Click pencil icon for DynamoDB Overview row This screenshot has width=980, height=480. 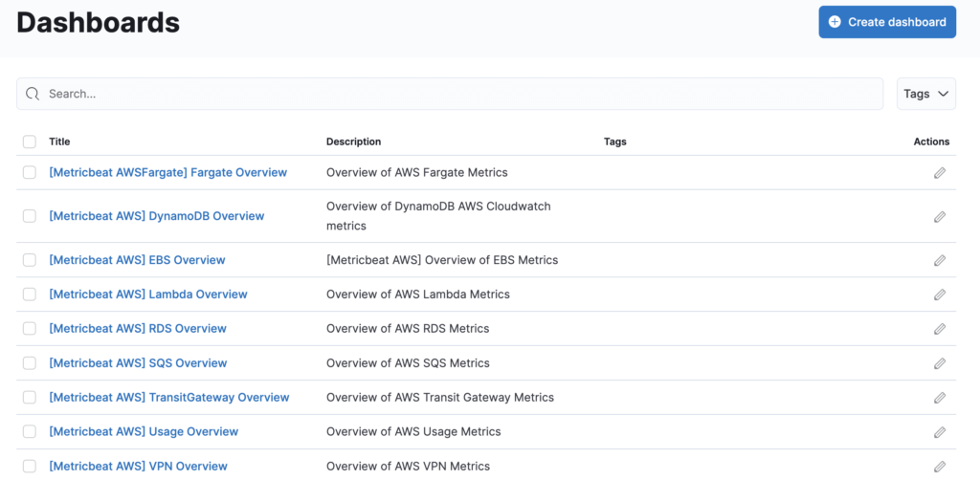click(940, 217)
